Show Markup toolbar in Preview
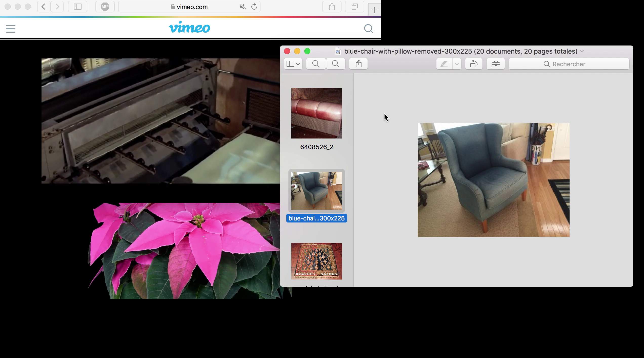644x358 pixels. [496, 64]
